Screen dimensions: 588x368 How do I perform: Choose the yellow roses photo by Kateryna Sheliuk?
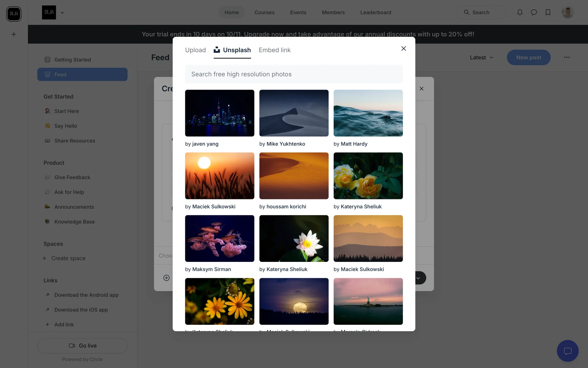click(x=368, y=176)
